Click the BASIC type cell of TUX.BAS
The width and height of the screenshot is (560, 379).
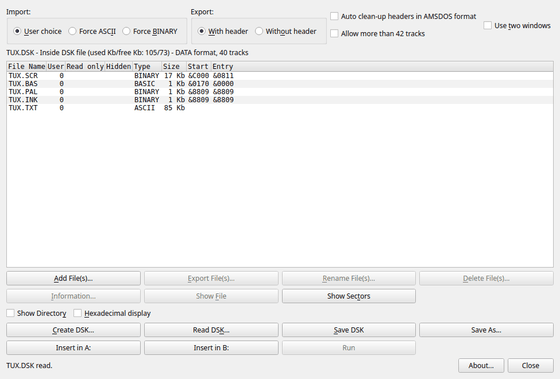pos(145,84)
